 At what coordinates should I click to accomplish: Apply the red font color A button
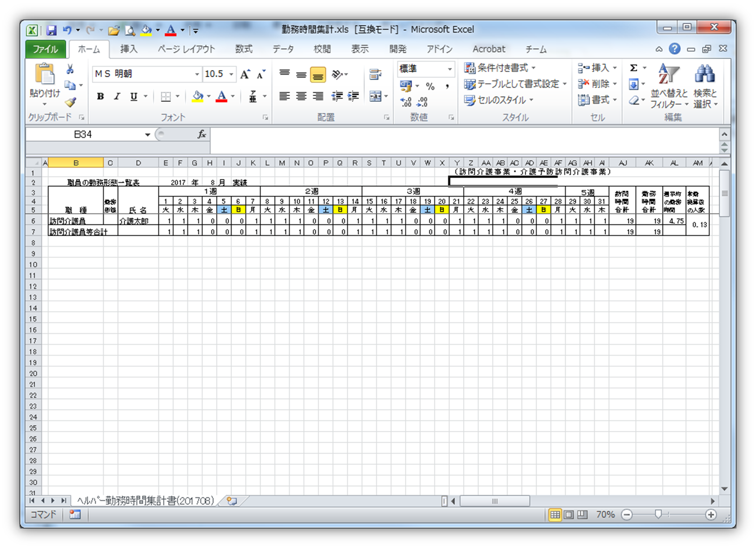point(222,97)
